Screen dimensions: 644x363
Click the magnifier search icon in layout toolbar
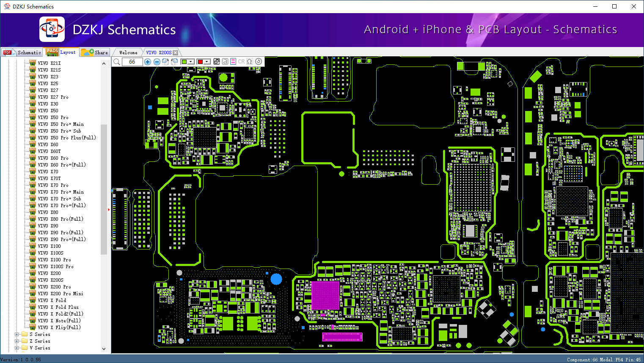pos(117,62)
